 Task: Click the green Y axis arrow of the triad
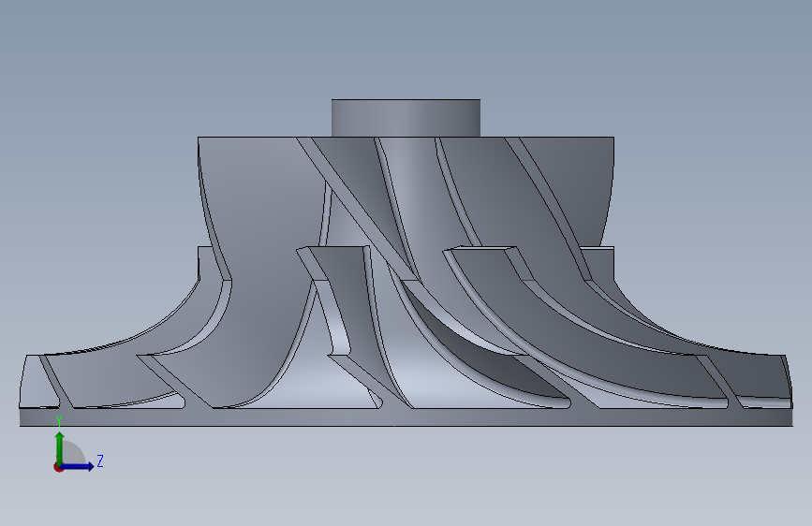tap(60, 447)
